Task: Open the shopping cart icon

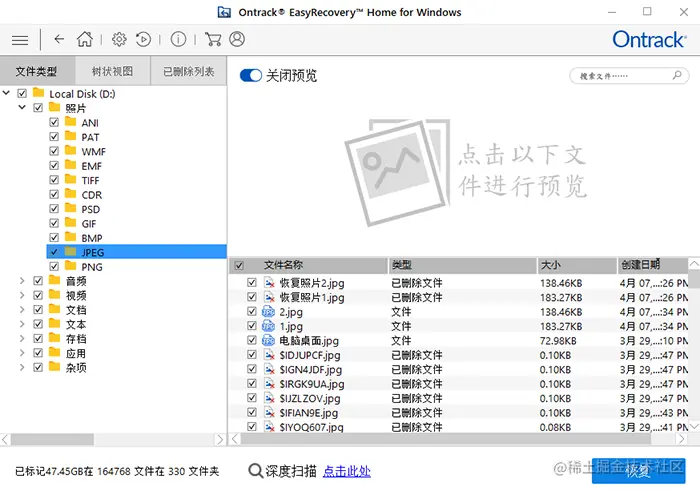Action: [213, 39]
